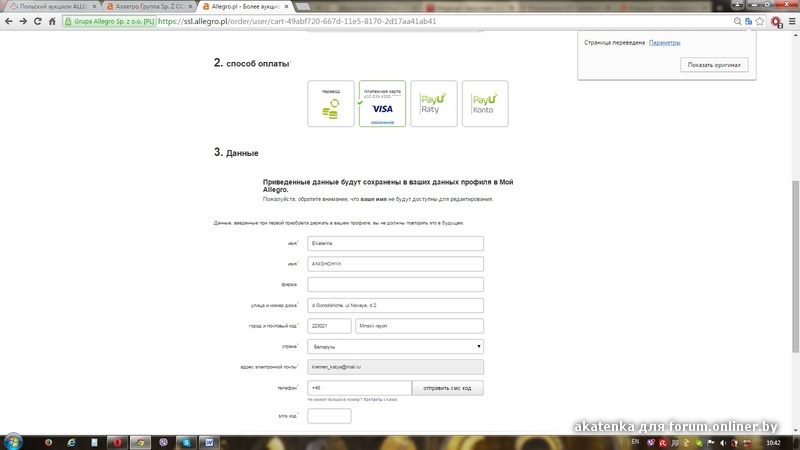The height and width of the screenshot is (450, 800).
Task: Follow the 'Контакты' link below phone field
Action: click(x=372, y=399)
